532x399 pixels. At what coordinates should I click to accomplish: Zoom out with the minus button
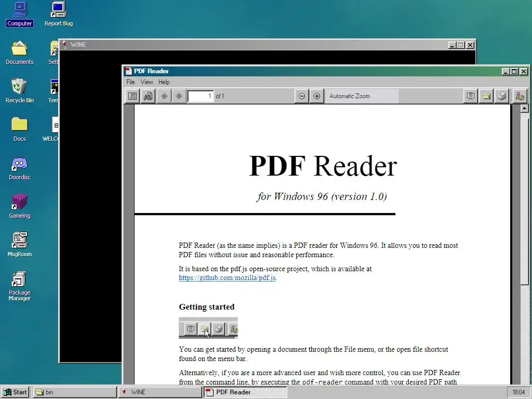pos(302,96)
